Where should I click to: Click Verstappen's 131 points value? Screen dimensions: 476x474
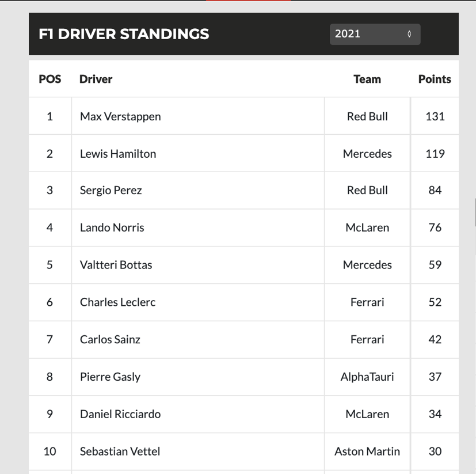click(x=435, y=116)
